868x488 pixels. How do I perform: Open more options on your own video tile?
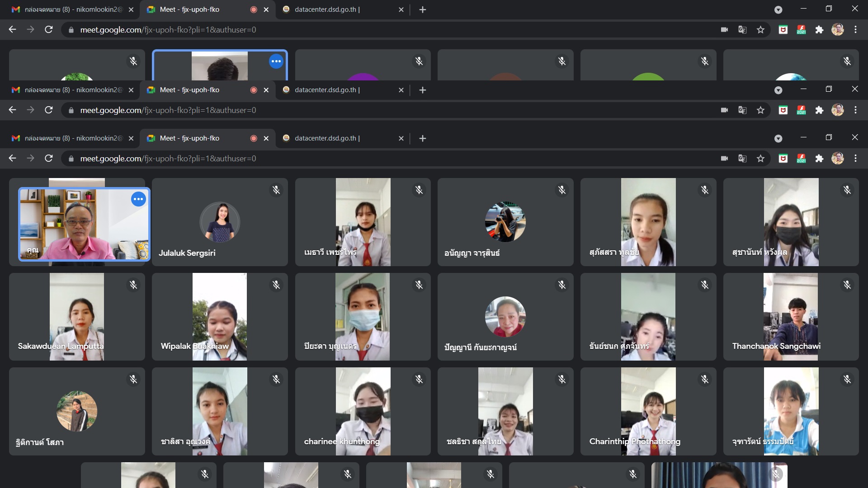coord(138,199)
